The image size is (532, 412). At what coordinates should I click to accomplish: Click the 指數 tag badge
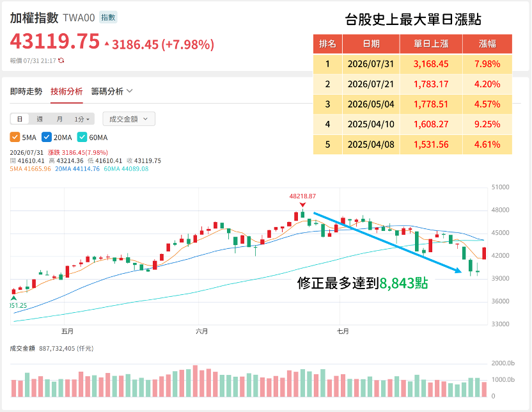(x=108, y=17)
